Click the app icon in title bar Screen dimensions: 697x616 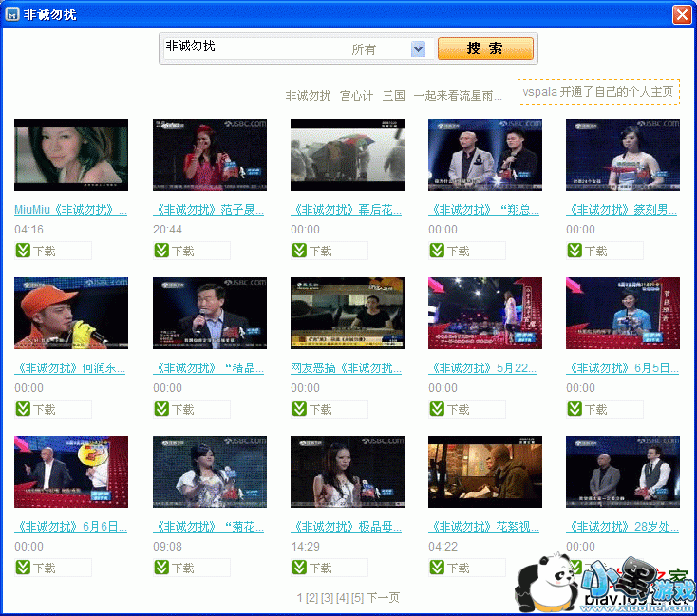click(x=12, y=14)
